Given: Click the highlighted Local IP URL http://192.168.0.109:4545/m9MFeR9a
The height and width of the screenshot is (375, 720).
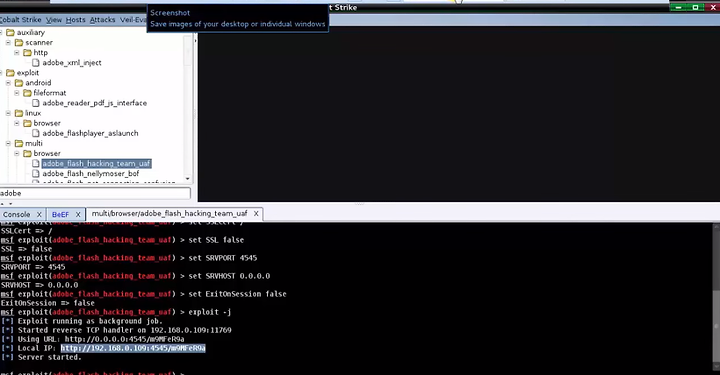Looking at the screenshot, I should pos(133,348).
